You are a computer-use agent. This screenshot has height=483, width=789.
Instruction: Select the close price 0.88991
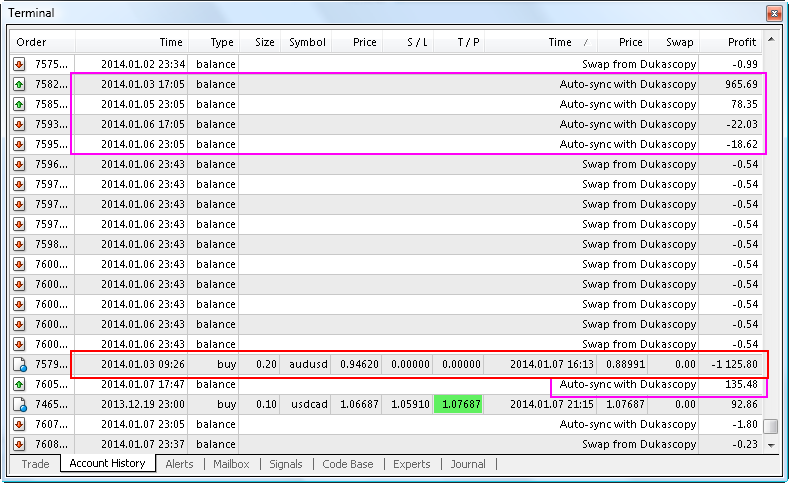[625, 364]
